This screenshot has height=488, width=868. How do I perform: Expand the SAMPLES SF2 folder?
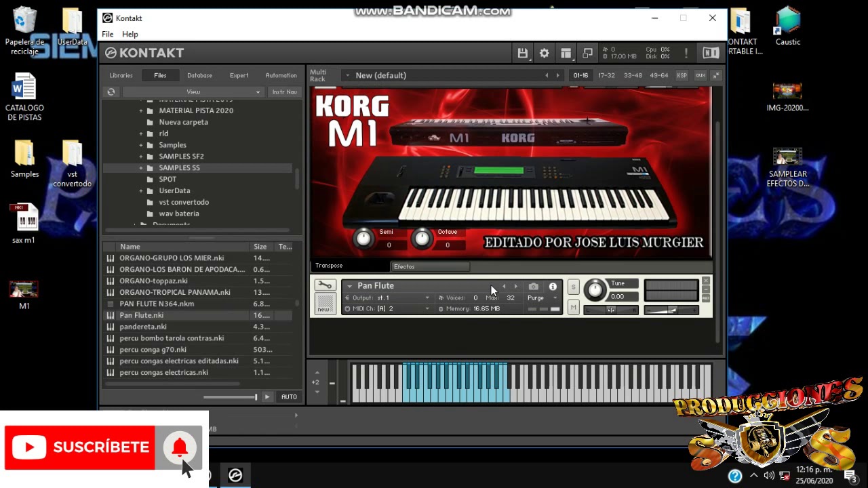point(141,157)
